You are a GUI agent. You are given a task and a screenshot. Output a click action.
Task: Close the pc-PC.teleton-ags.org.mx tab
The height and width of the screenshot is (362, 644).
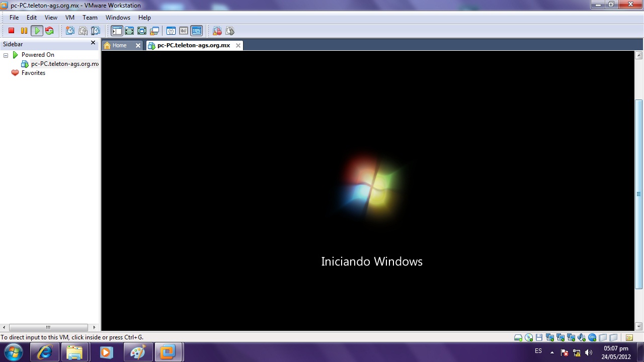(x=238, y=45)
